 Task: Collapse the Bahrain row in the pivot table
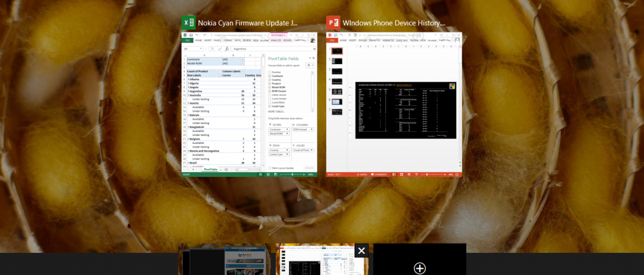(189, 115)
